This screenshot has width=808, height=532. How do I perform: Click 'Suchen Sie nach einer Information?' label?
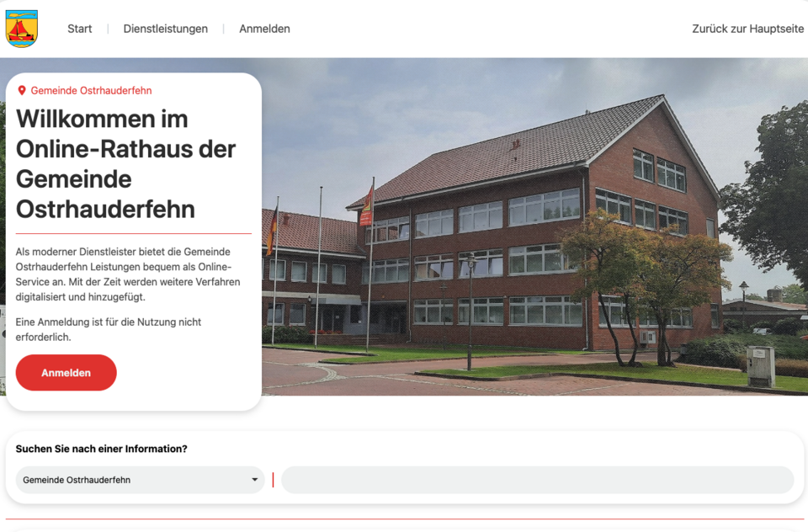click(x=102, y=449)
